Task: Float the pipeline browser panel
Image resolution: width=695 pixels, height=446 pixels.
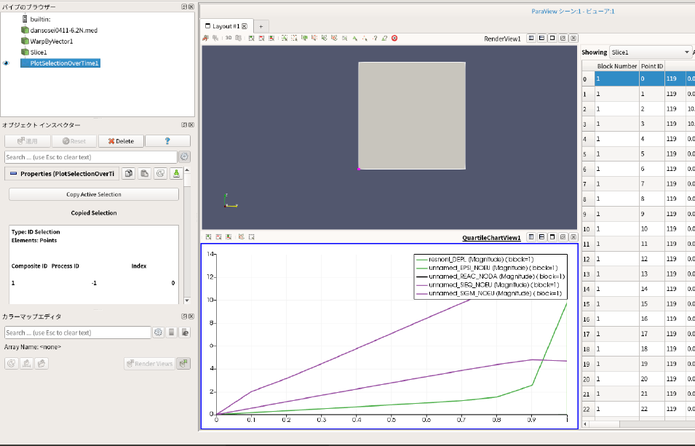Action: [184, 7]
